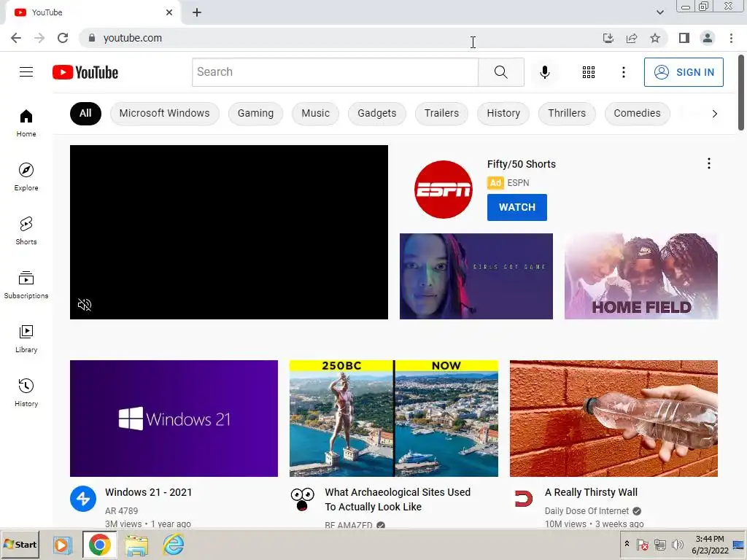
Task: Click the YouTube logo
Action: tap(85, 72)
